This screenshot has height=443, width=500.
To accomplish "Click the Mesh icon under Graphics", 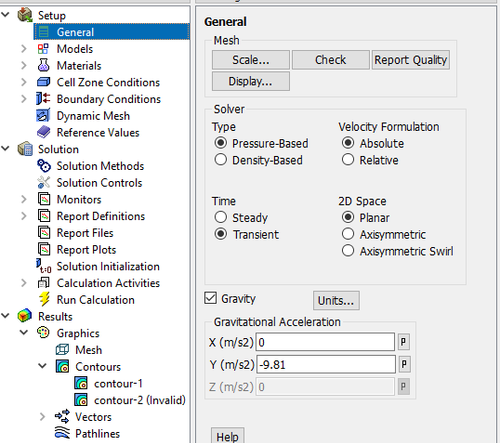I will click(x=62, y=350).
